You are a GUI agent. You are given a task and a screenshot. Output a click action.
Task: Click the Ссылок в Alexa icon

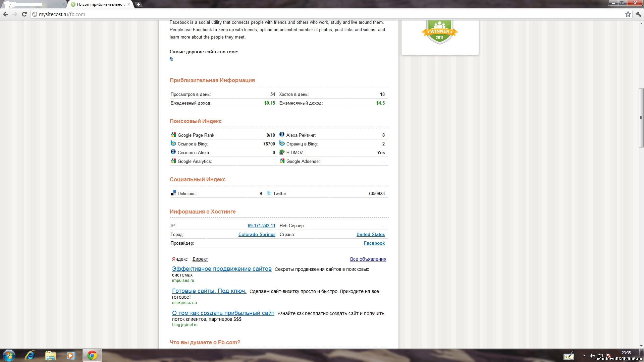coord(173,152)
